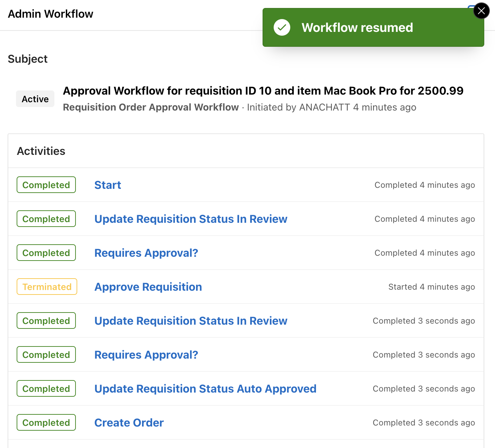The height and width of the screenshot is (448, 495).
Task: Click the Admin Workflow page heading
Action: click(x=51, y=14)
